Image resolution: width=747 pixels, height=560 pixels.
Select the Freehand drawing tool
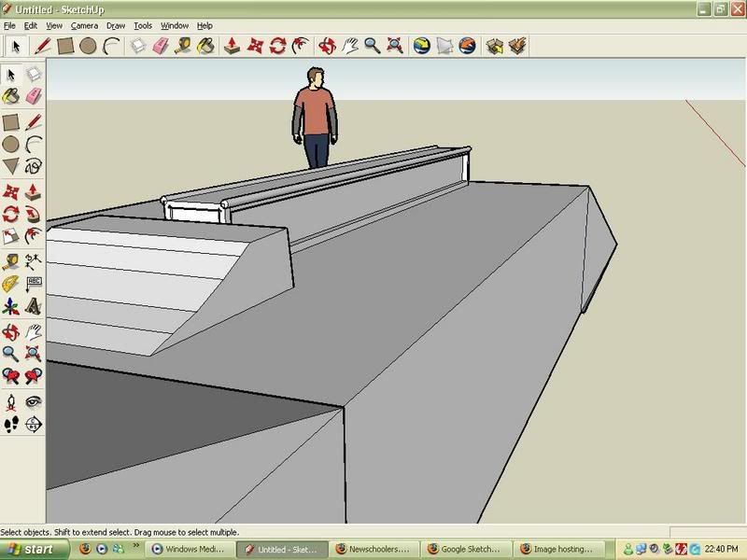(34, 166)
